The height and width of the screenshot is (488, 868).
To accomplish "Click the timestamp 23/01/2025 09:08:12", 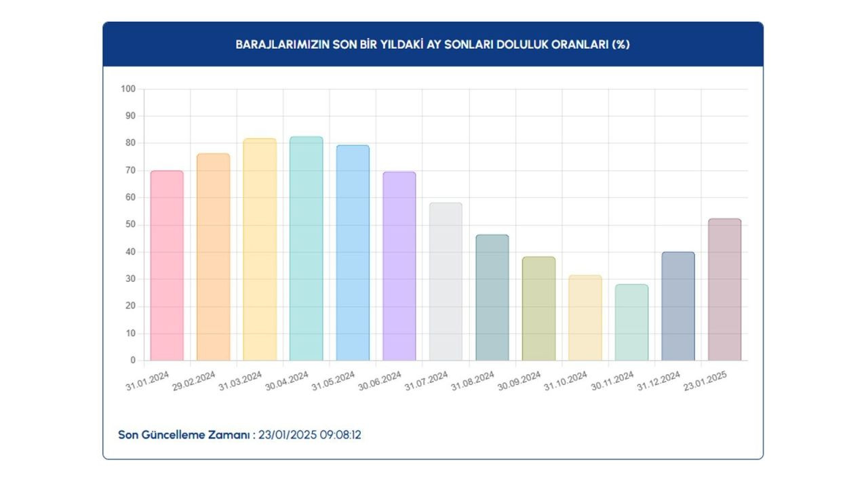I will (310, 435).
